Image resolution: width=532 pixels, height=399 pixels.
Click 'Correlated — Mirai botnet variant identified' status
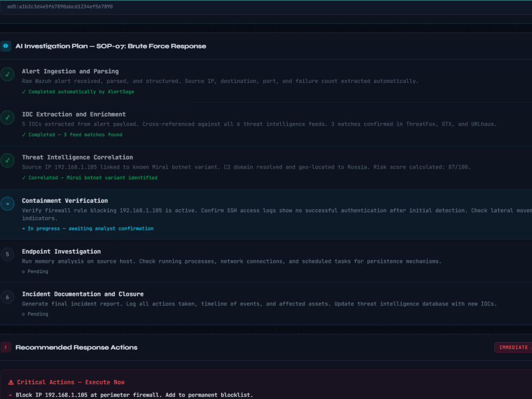[89, 178]
